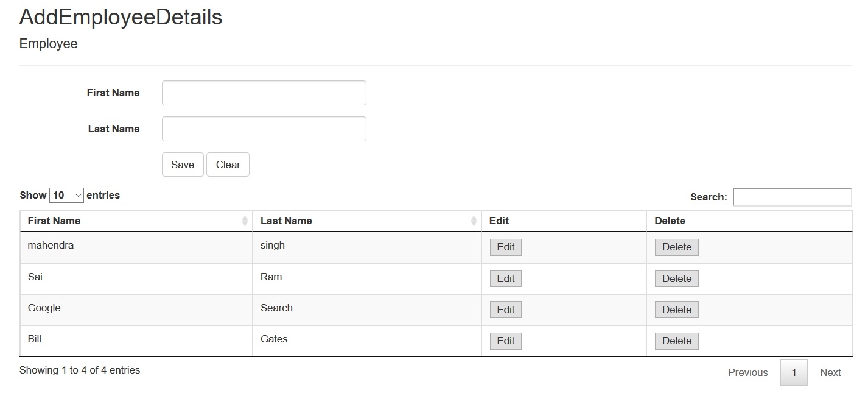
Task: Select the 'Bill' cell
Action: pyautogui.click(x=136, y=341)
